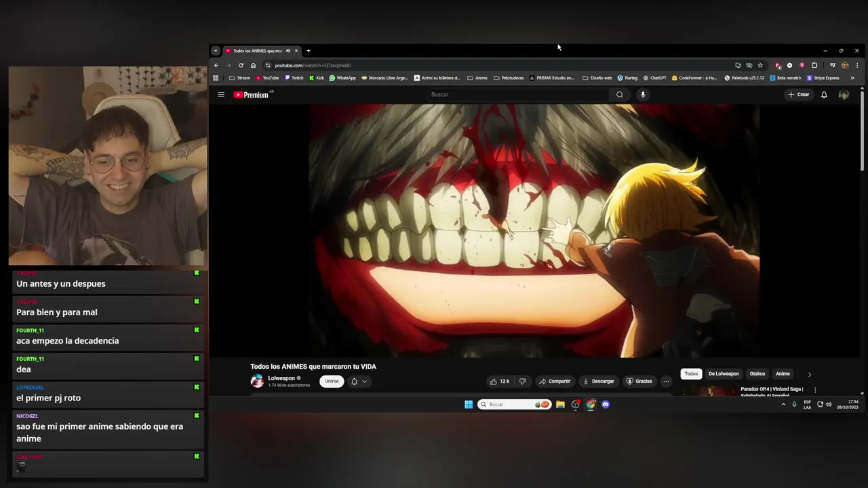Open a new browser tab
The height and width of the screenshot is (488, 868).
(x=308, y=51)
